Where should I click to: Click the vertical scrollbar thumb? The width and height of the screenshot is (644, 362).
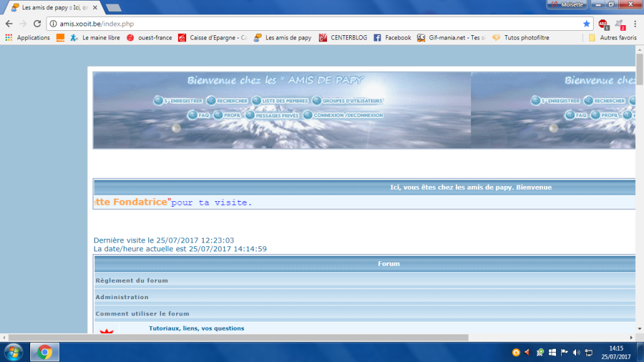[640, 69]
